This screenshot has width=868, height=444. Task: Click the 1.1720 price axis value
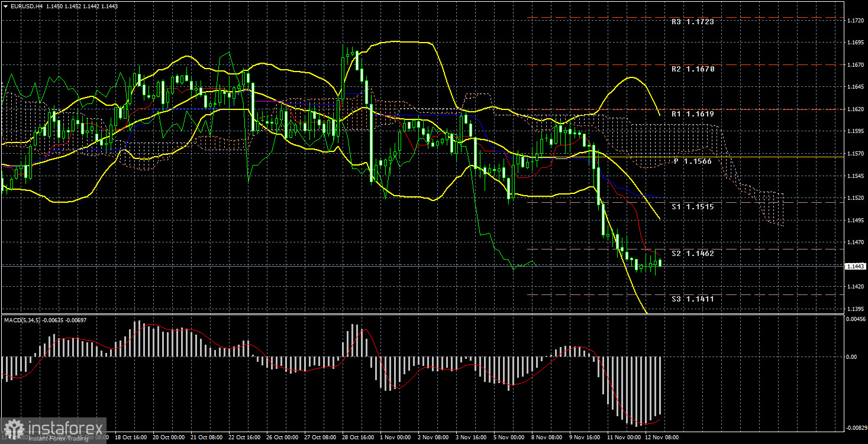pos(856,21)
